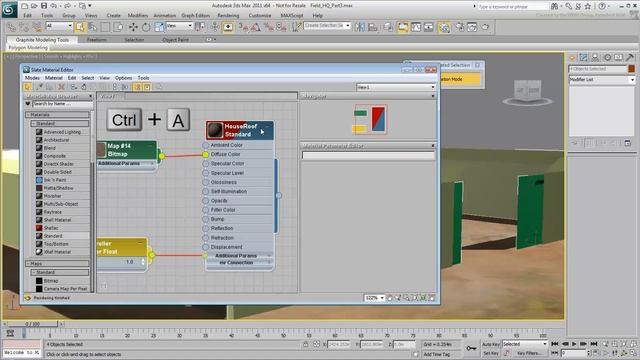Switch to the Freeform ribbon tab
640x360 pixels.
point(97,40)
